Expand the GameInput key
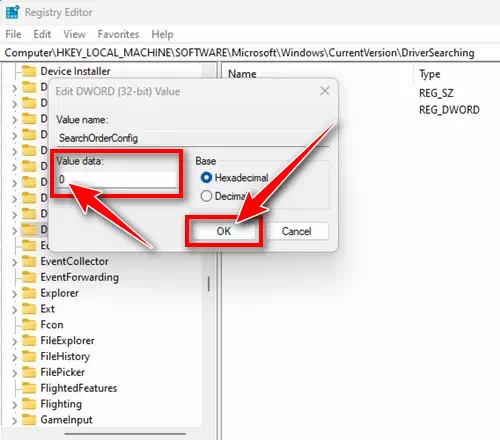This screenshot has height=440, width=500. [14, 420]
